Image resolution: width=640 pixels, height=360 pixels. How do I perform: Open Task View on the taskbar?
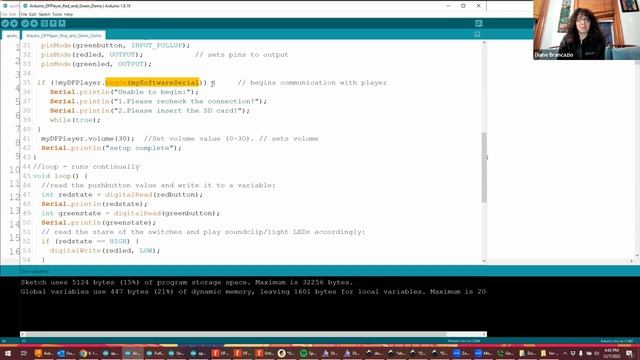[24, 353]
